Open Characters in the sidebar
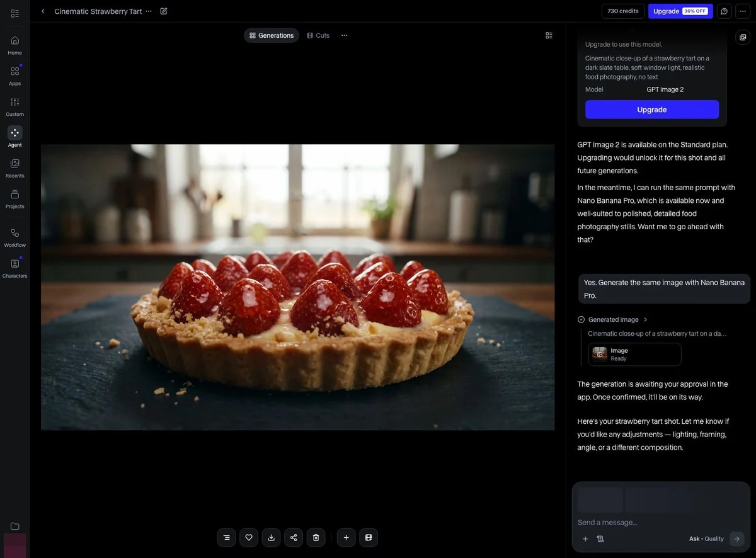The height and width of the screenshot is (558, 756). [x=14, y=268]
